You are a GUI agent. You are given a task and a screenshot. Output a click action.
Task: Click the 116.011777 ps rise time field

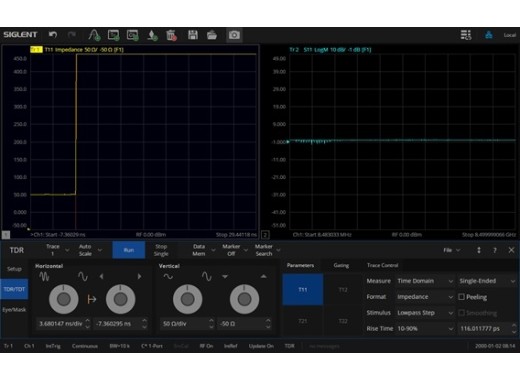487,328
